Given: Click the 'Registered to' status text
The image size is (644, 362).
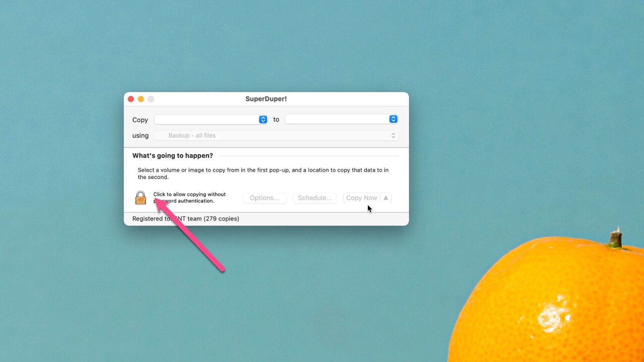Looking at the screenshot, I should point(186,218).
